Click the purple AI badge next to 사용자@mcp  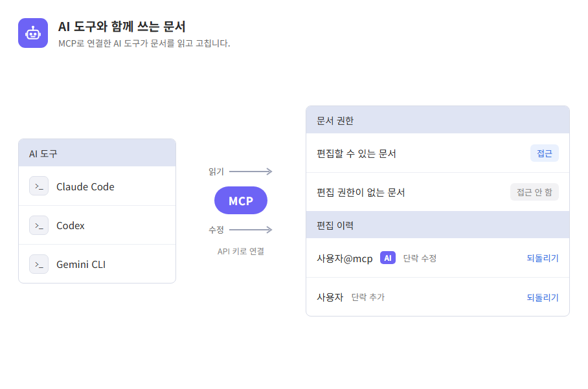(x=388, y=258)
